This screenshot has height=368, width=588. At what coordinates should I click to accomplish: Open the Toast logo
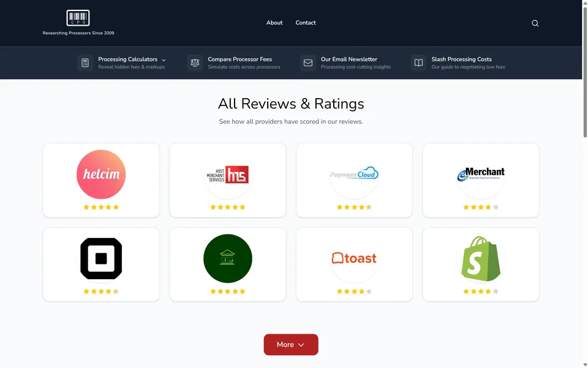point(355,258)
